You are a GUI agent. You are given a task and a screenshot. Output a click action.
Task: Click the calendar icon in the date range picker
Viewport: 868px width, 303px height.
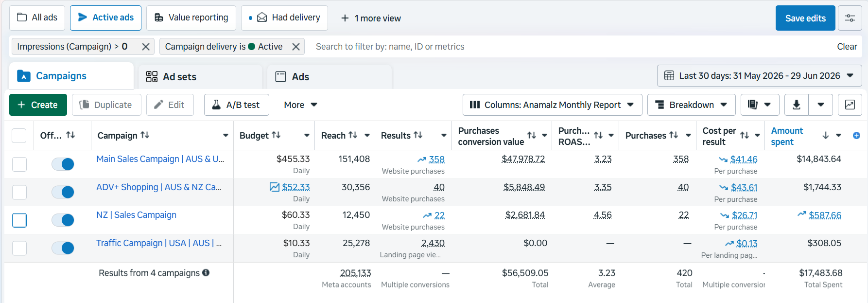[x=669, y=76]
